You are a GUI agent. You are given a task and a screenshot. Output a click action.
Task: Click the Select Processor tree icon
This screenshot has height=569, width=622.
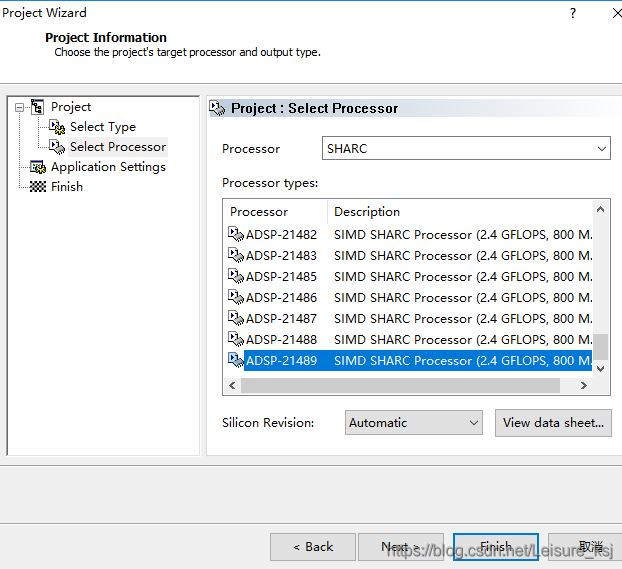tap(57, 146)
